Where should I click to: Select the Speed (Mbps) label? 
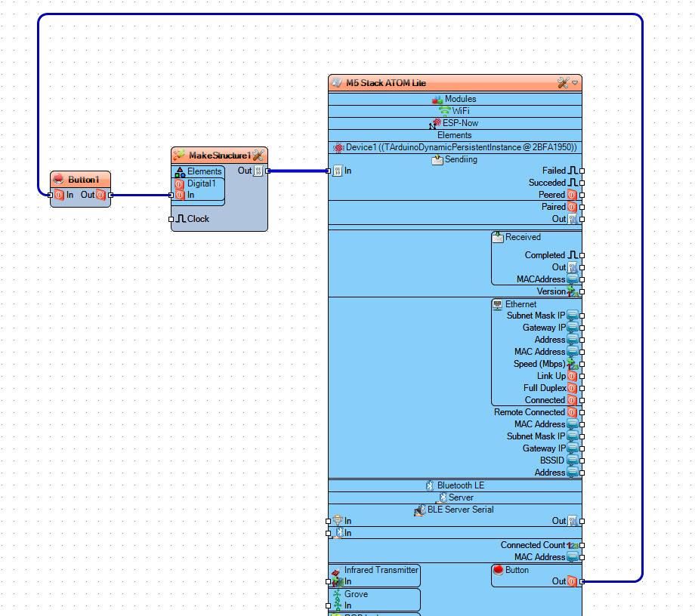point(540,364)
